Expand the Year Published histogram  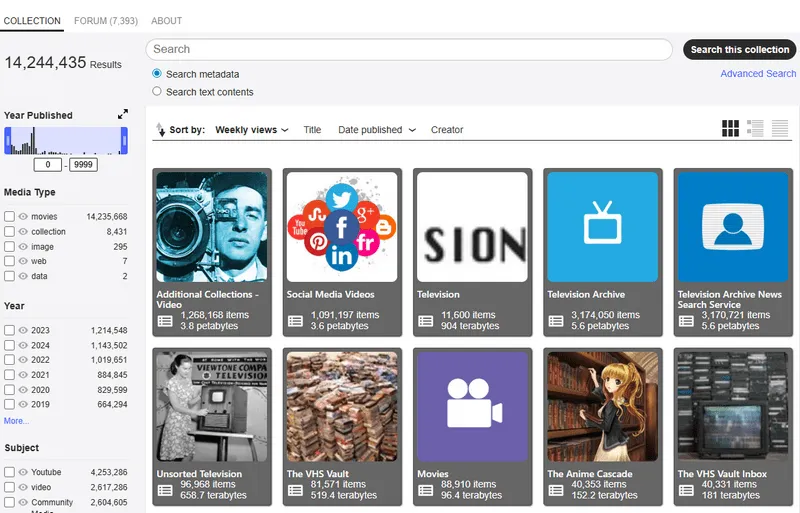tap(123, 114)
